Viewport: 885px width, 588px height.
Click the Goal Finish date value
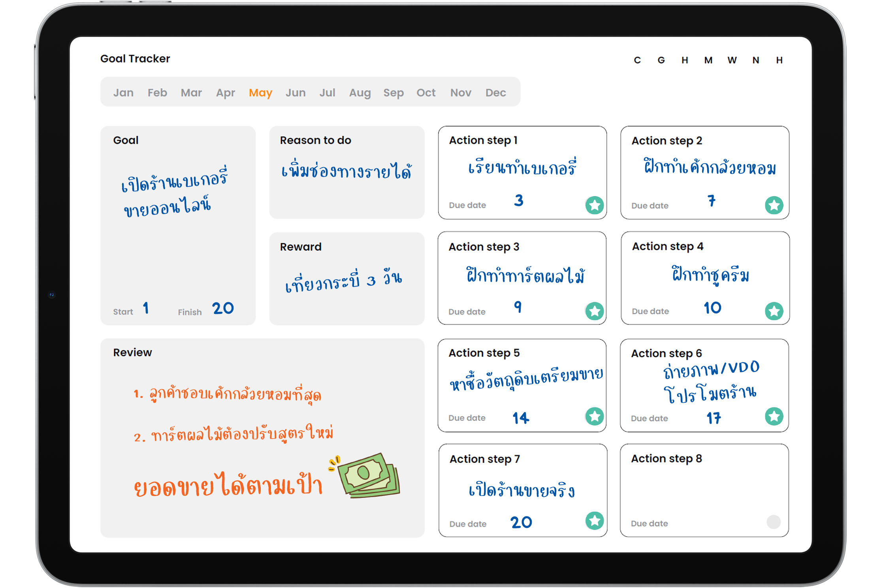[x=223, y=309]
